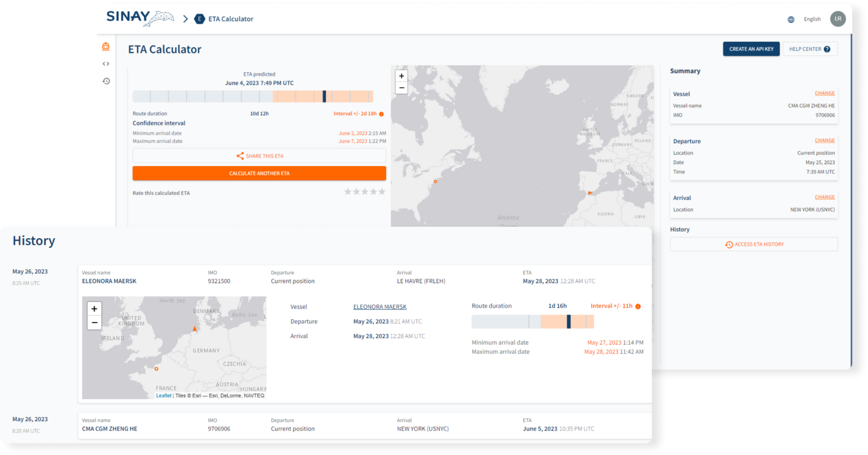Click the orange vessel marker on history map
Screen dimensions: 868x455
pos(195,328)
